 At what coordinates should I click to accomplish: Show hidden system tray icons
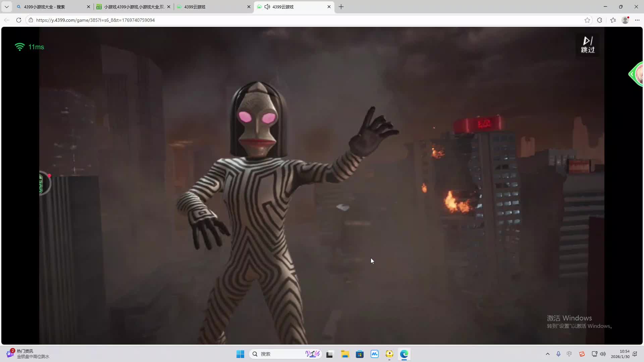(548, 354)
